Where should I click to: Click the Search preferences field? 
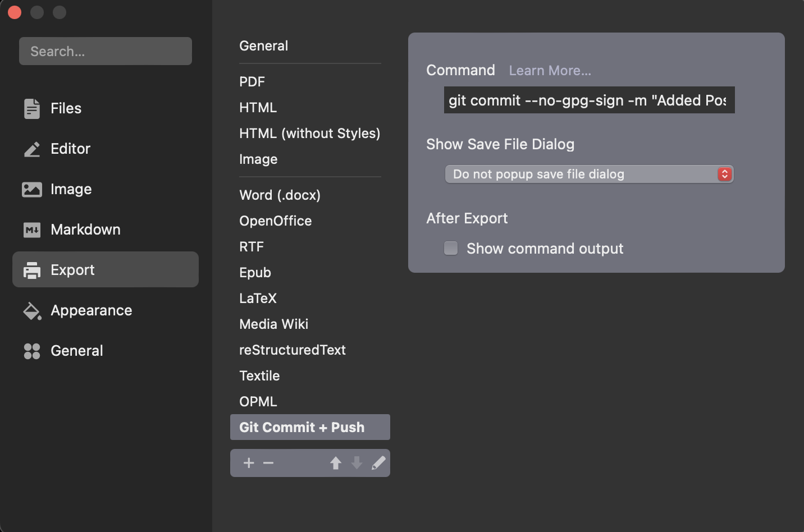[x=106, y=52]
